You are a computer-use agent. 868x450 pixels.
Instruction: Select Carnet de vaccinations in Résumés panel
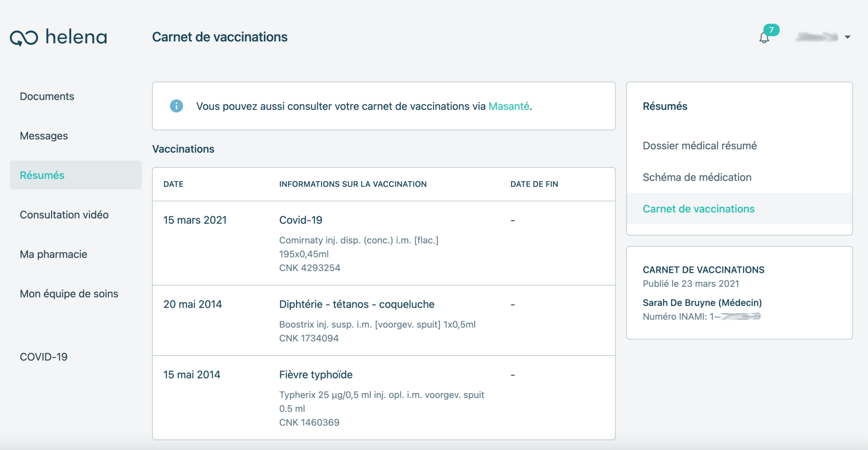pos(739,209)
